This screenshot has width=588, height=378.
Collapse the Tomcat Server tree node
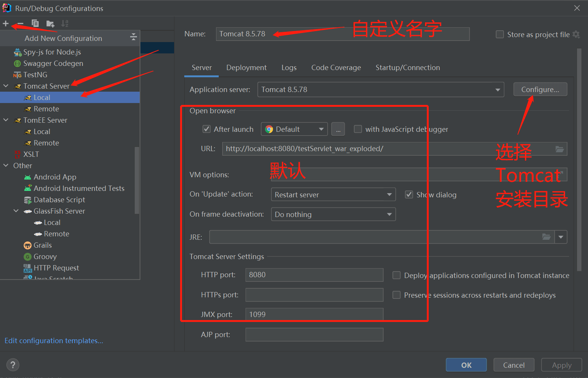tap(6, 86)
